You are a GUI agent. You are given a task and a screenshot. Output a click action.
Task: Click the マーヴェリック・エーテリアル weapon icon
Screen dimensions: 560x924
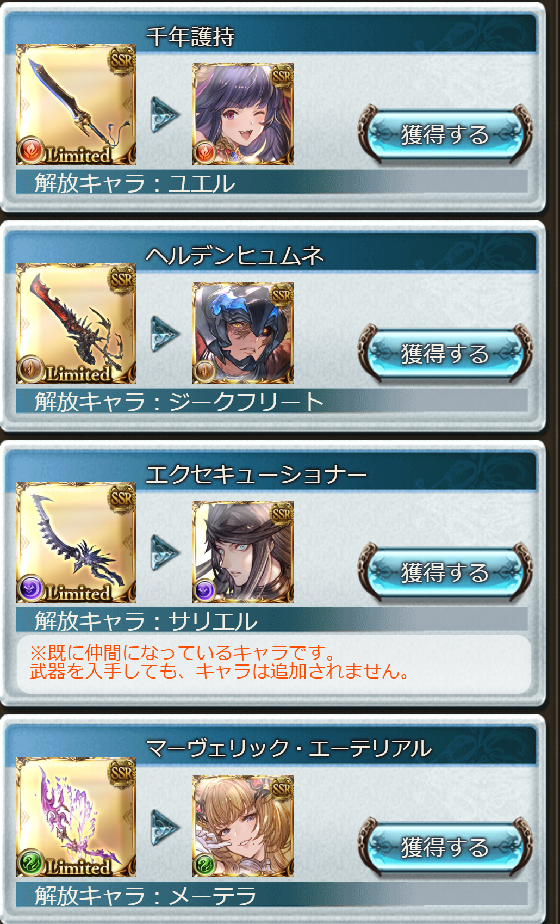(76, 817)
